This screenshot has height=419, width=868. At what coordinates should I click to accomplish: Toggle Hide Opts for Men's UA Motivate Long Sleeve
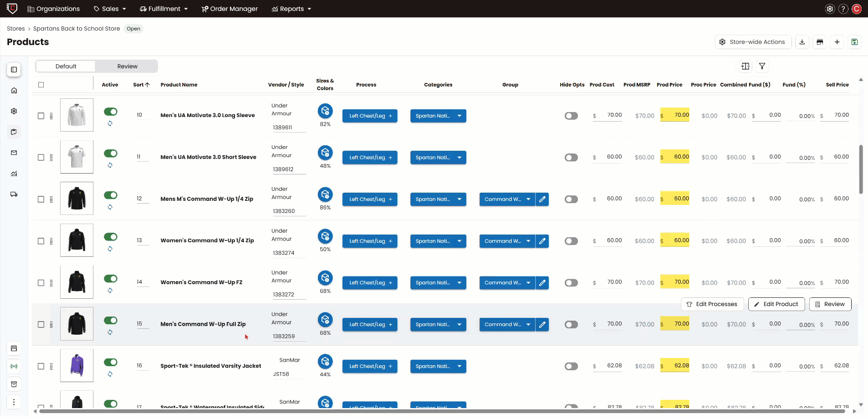coord(571,116)
